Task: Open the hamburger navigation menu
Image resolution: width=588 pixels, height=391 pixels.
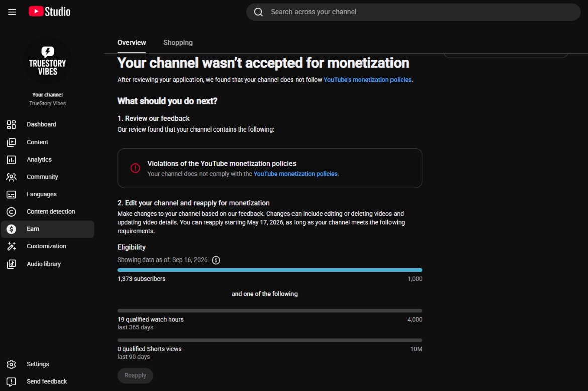Action: tap(12, 12)
